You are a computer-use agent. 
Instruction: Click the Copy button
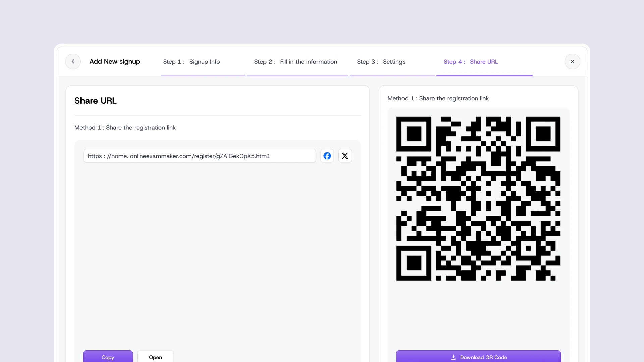108,357
